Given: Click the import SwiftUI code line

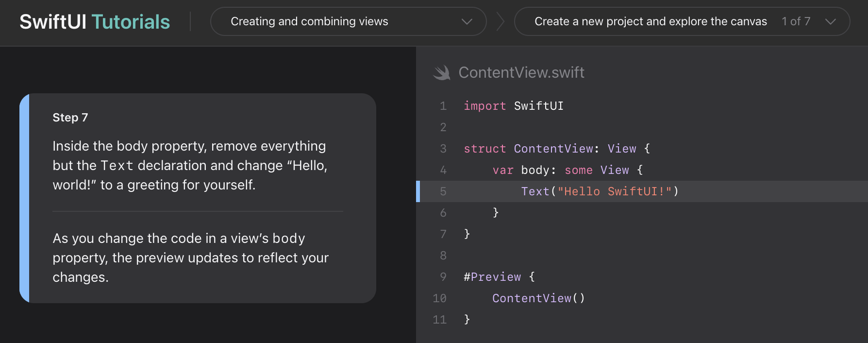Looking at the screenshot, I should (x=514, y=106).
